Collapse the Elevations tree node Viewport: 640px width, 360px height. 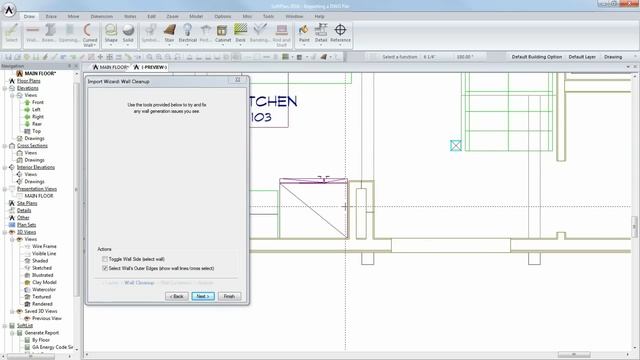click(5, 88)
